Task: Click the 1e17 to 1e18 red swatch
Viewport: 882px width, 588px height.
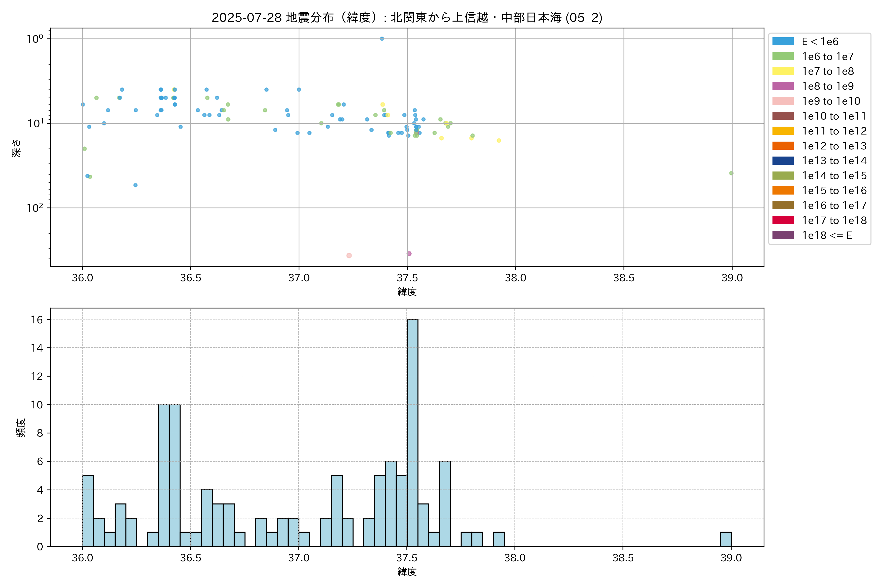Action: click(783, 220)
